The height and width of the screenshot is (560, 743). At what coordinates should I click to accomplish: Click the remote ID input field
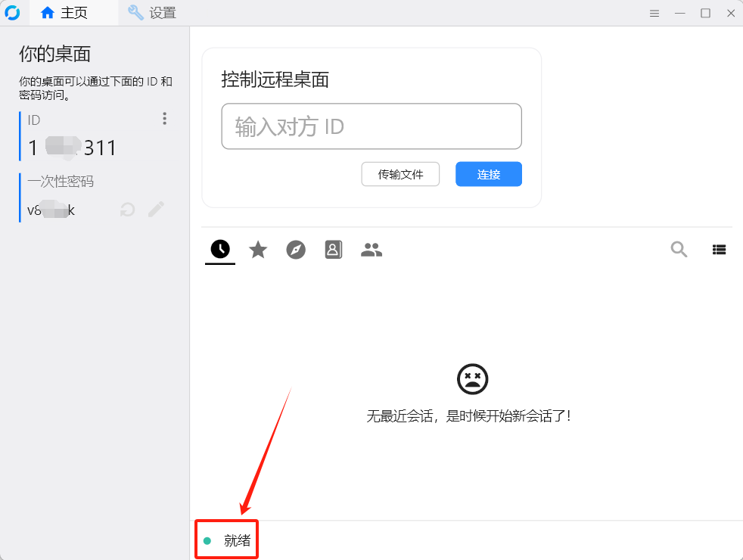371,126
